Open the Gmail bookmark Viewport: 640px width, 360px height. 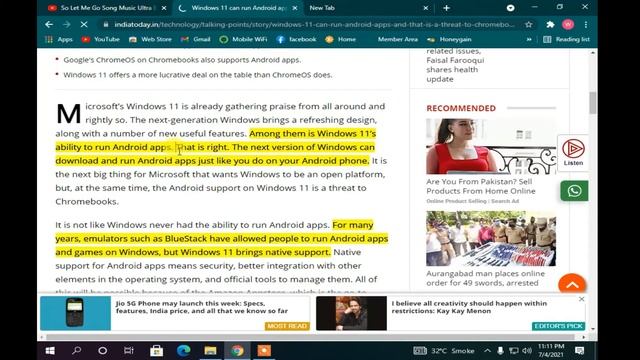(x=196, y=40)
